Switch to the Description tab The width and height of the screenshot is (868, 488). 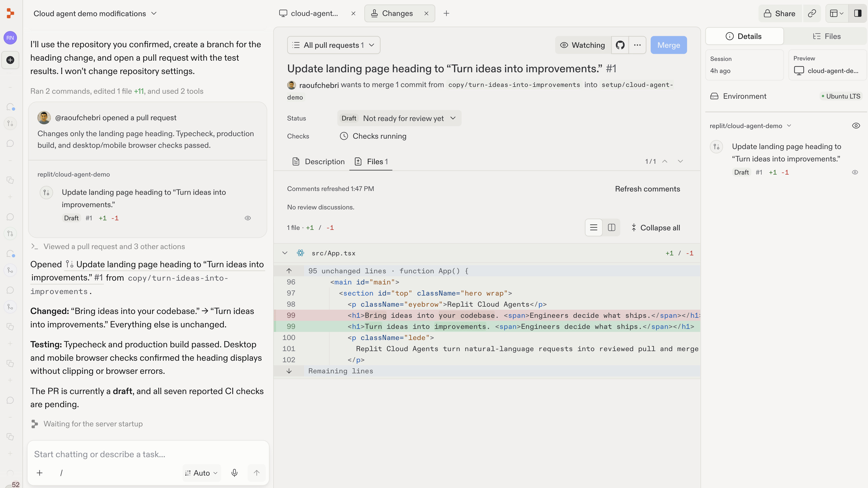[318, 162]
